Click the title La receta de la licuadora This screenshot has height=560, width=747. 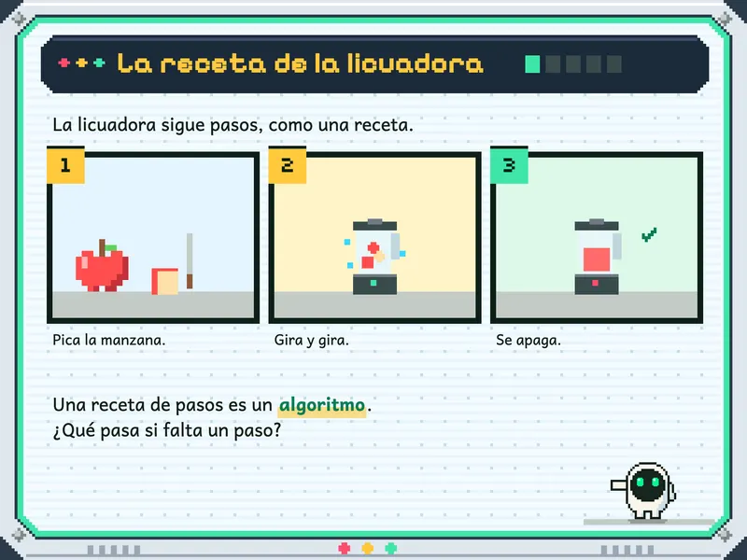tap(300, 63)
